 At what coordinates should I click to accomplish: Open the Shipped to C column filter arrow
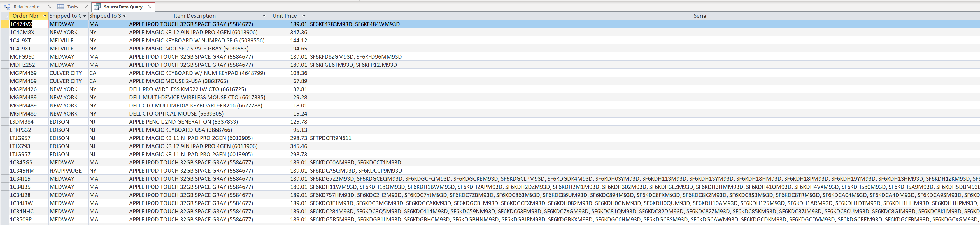[85, 16]
